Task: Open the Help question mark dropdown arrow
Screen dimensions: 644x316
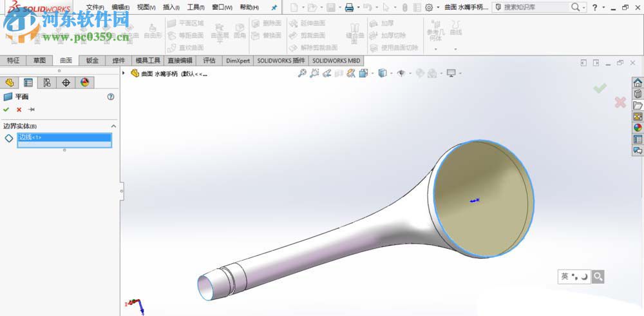Action: pos(603,7)
